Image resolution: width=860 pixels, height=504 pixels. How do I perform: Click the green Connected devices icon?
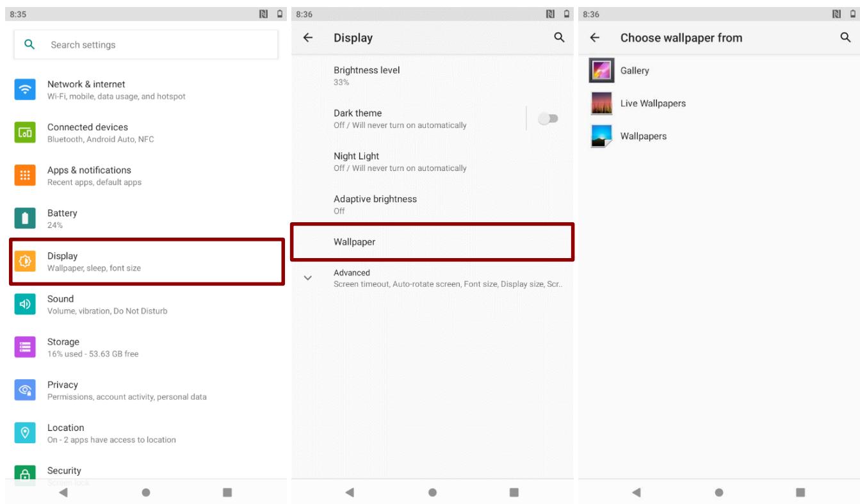point(26,133)
